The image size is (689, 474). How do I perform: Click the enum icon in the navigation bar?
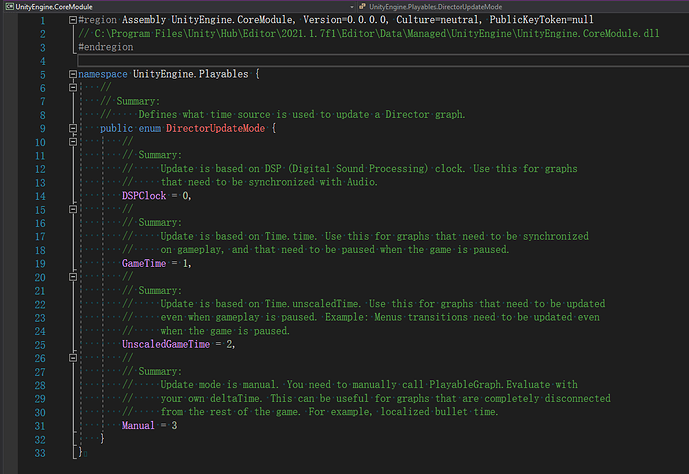[360, 7]
